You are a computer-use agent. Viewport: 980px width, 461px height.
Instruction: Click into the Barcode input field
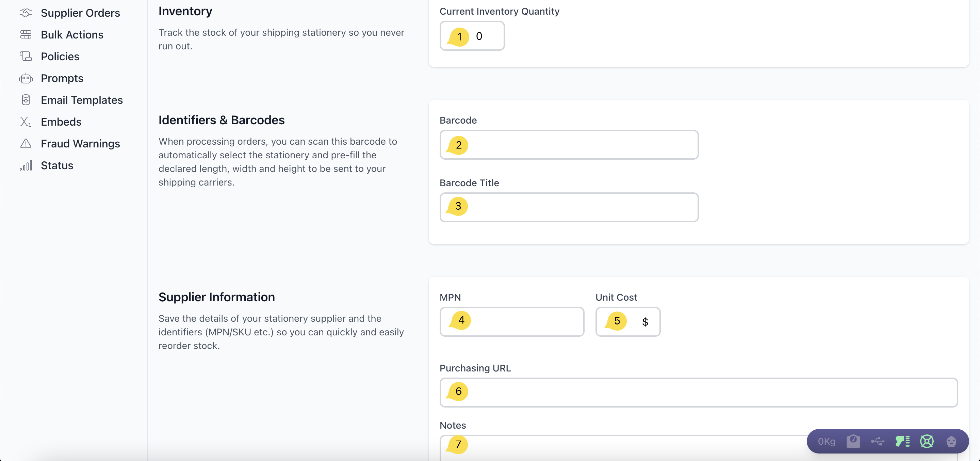point(578,145)
